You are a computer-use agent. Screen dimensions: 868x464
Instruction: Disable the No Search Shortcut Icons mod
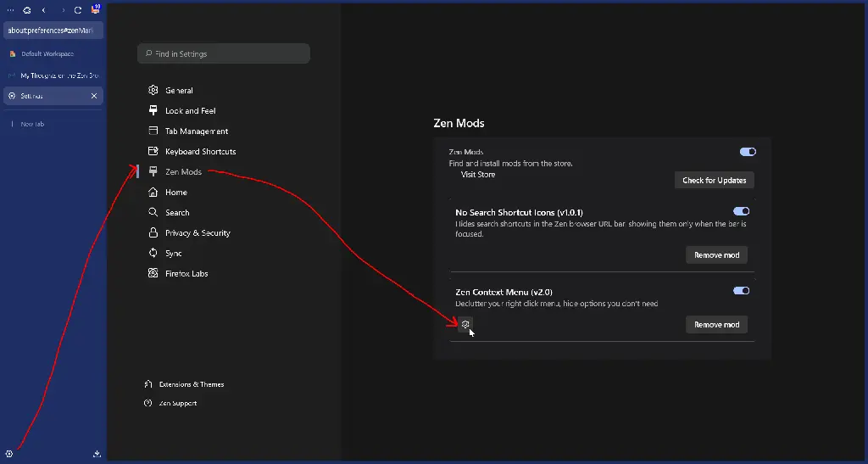tap(741, 211)
